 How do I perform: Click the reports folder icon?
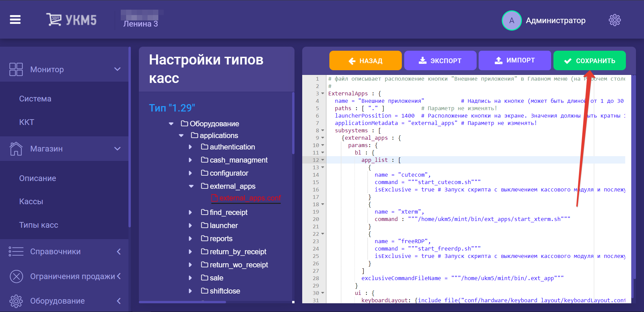click(205, 238)
